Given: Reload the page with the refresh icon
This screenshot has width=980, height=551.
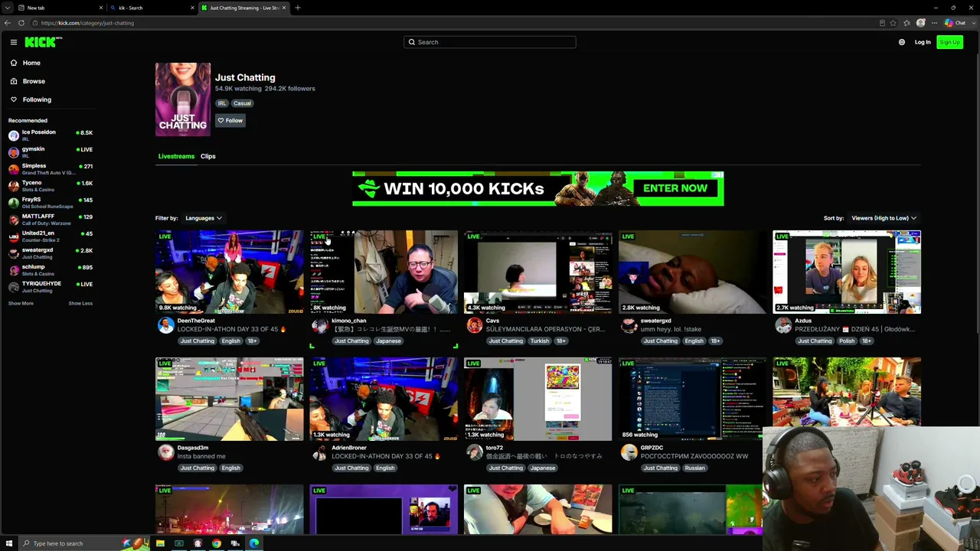Looking at the screenshot, I should point(21,23).
